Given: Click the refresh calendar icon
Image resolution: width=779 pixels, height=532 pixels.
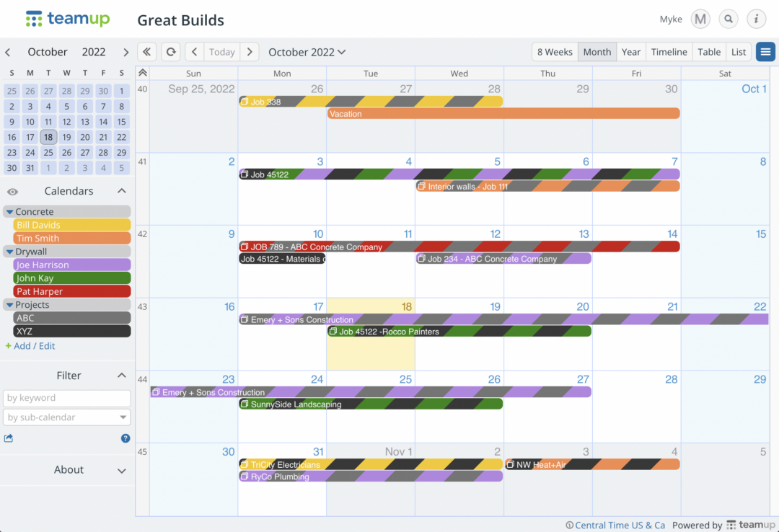Looking at the screenshot, I should [170, 51].
